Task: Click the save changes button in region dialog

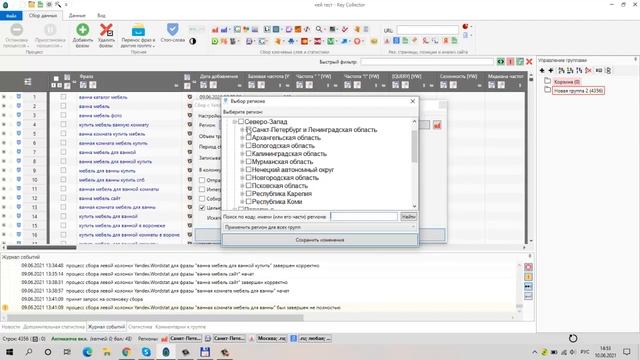Action: 320,240
